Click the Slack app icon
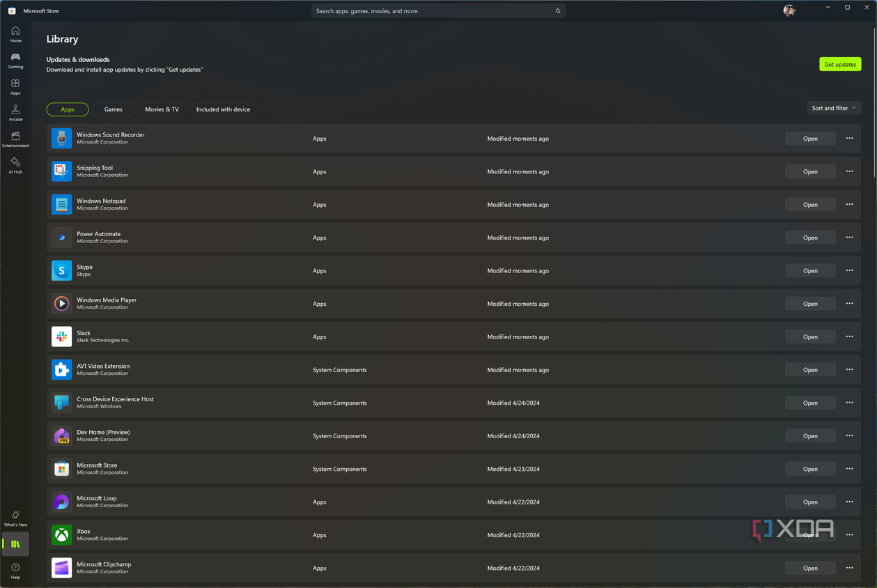 click(61, 336)
